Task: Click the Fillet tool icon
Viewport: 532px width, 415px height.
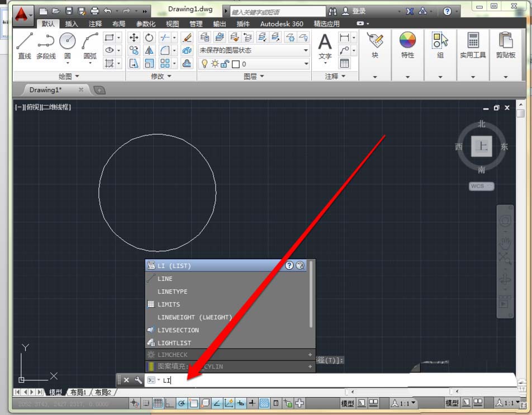Action: [165, 50]
